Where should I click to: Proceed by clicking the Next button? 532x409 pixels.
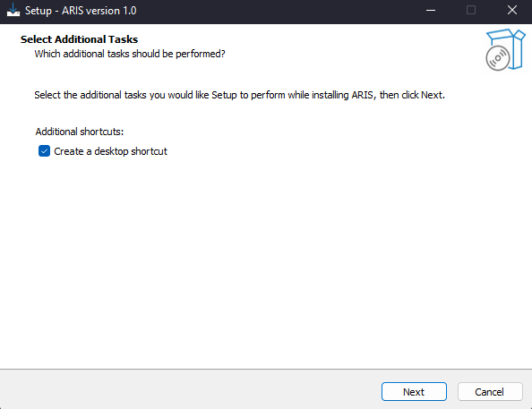tap(414, 392)
